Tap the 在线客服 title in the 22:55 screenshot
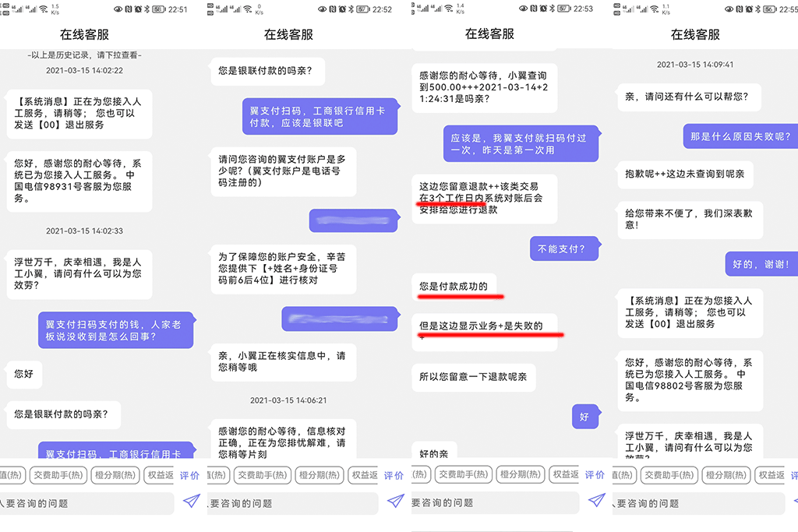This screenshot has height=532, width=798. (x=695, y=34)
